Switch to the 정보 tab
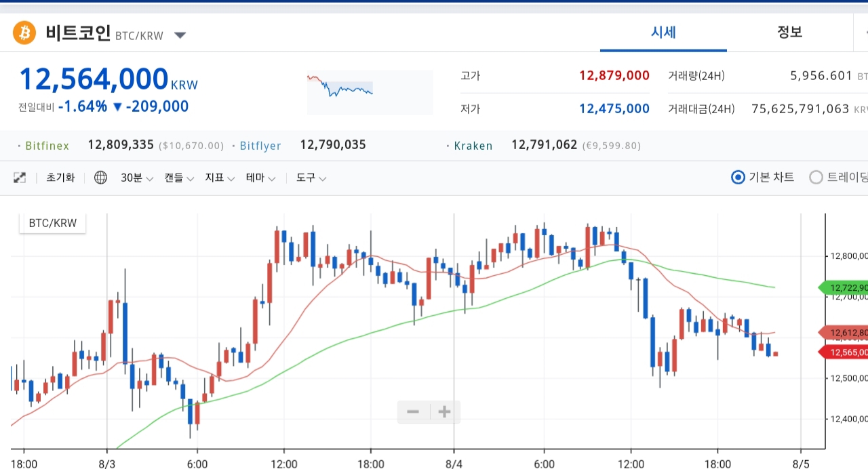 pyautogui.click(x=789, y=33)
